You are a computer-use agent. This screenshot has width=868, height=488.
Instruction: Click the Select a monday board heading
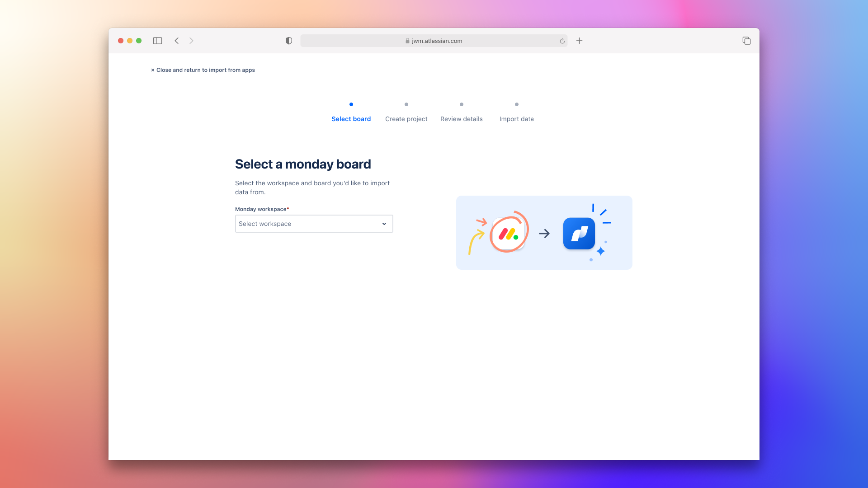point(303,164)
